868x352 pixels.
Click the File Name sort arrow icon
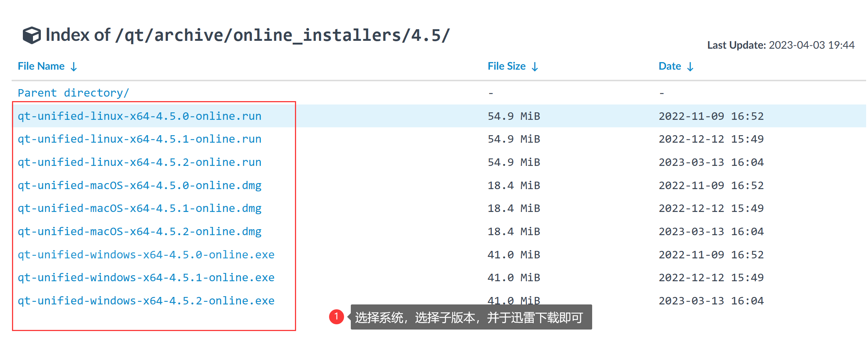point(74,67)
